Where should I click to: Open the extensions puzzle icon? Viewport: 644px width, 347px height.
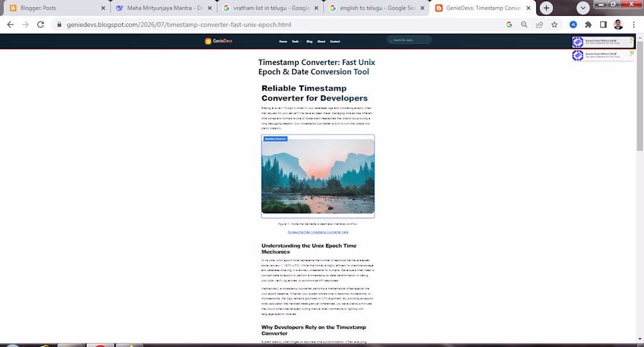tap(588, 25)
